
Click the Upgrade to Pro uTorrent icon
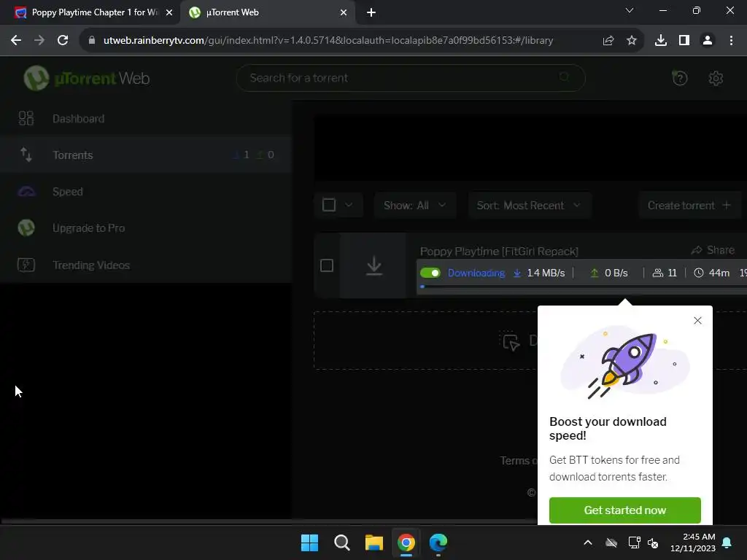pyautogui.click(x=26, y=227)
